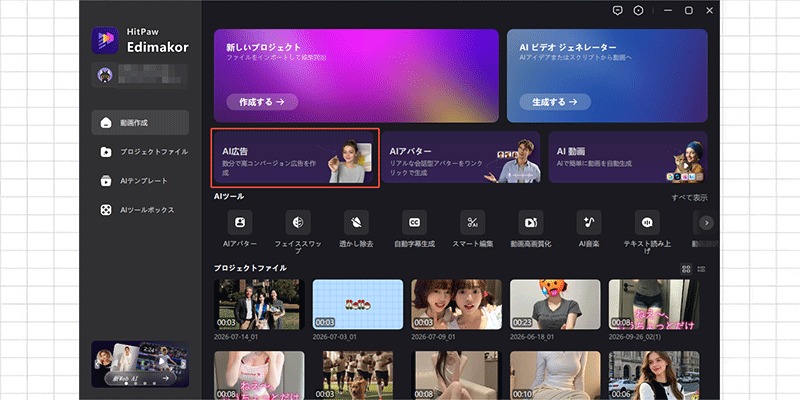Viewport: 800px width, 400px height.
Task: Click the Web AI promo banner arrow
Action: [165, 379]
